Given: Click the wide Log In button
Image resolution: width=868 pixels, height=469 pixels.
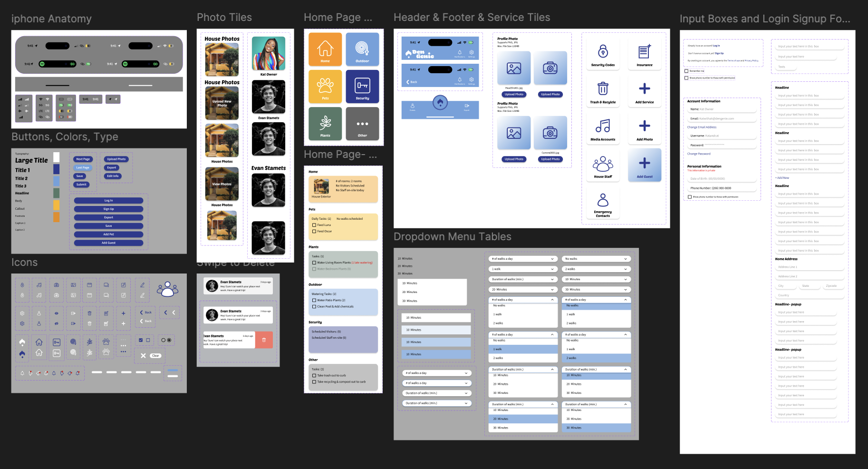Looking at the screenshot, I should coord(108,201).
